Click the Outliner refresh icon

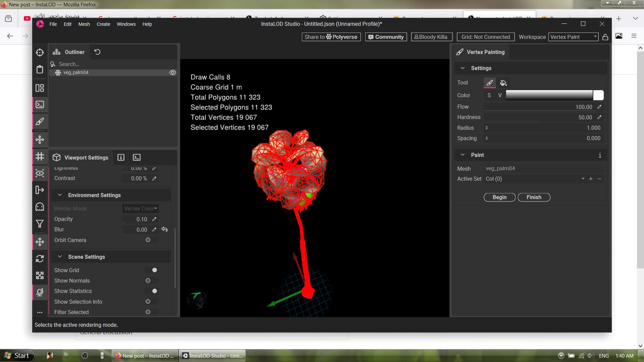tap(97, 52)
